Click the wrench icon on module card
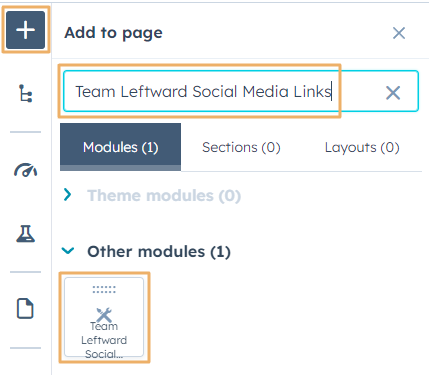This screenshot has width=429, height=375. coord(104,315)
